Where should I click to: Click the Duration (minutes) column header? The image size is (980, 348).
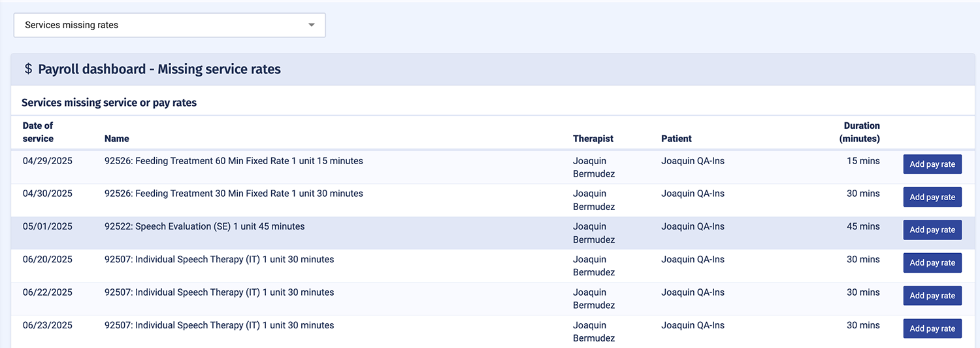click(x=861, y=132)
